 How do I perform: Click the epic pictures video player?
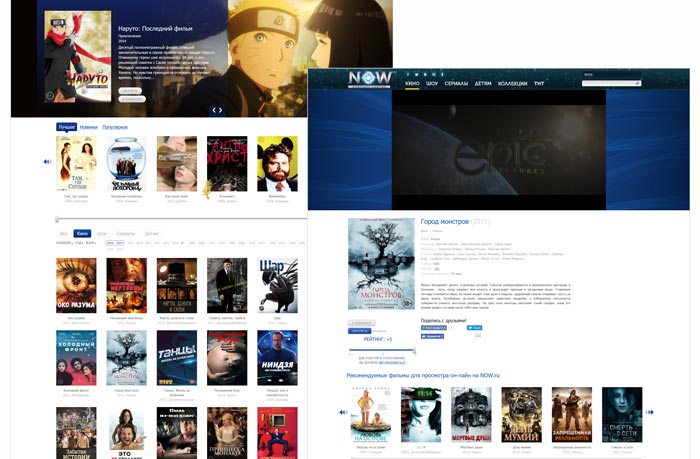coord(499,150)
